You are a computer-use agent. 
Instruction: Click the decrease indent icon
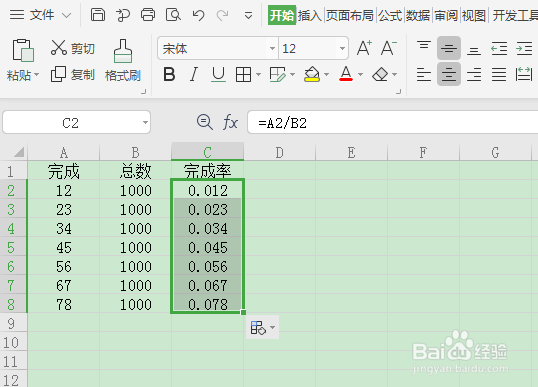(499, 48)
